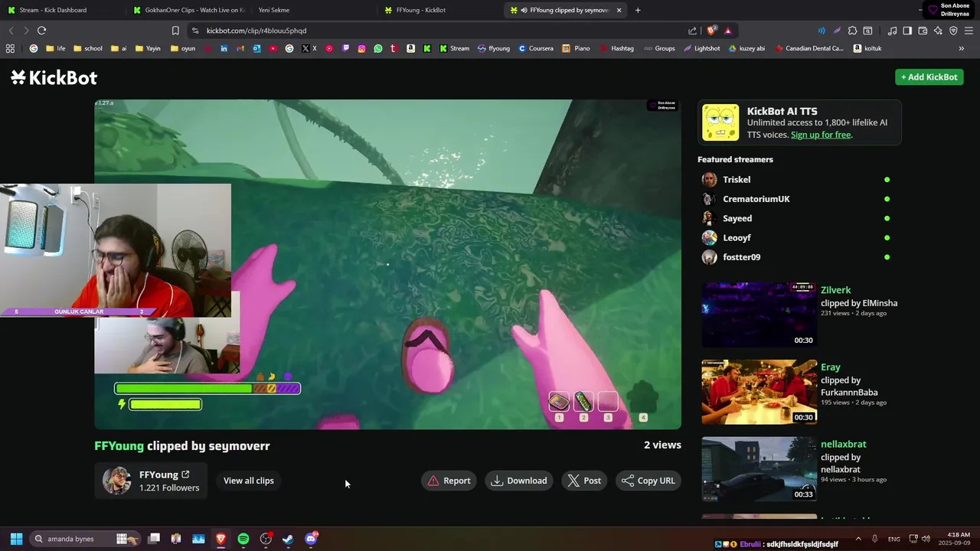Screen dimensions: 980x551
Task: Expand the ai bookmarks folder
Action: click(119, 48)
